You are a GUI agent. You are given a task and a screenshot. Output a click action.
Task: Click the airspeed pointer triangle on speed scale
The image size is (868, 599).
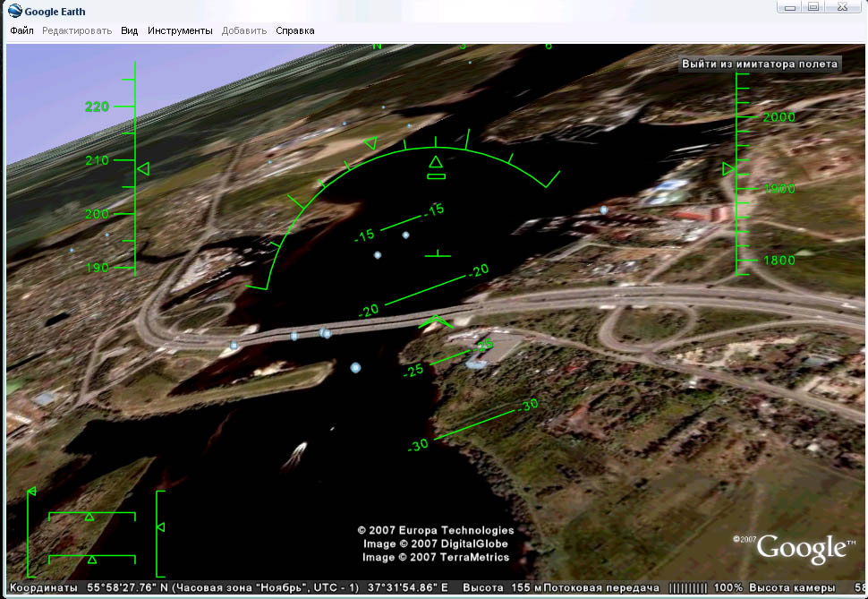(x=143, y=168)
